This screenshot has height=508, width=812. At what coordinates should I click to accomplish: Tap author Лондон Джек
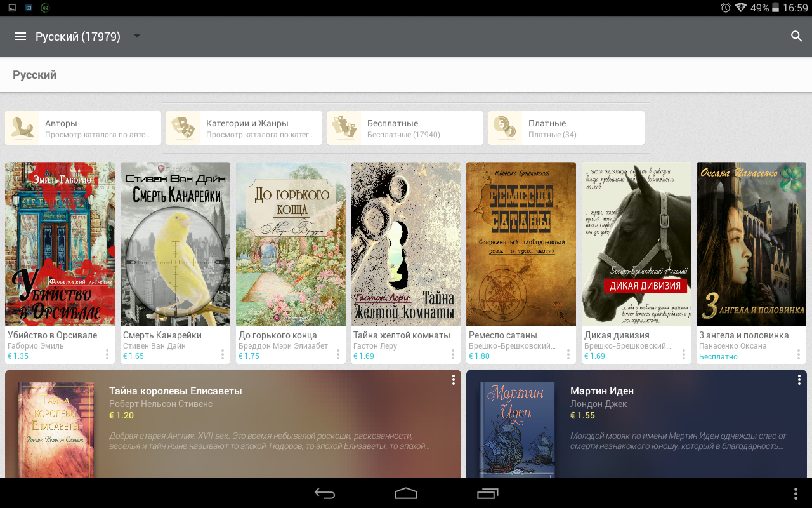(x=598, y=404)
